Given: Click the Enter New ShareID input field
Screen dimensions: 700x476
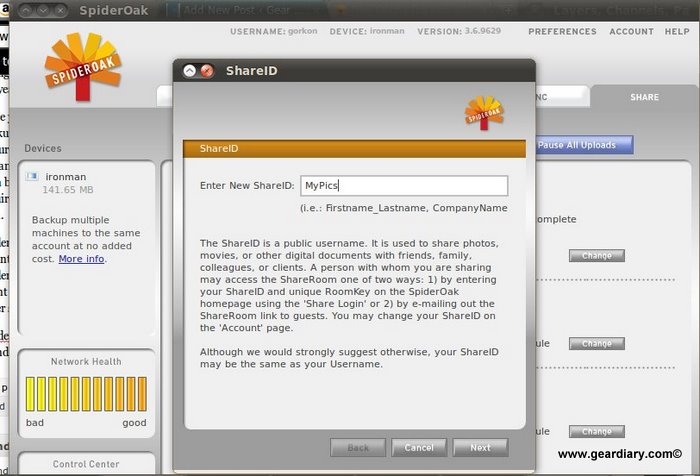Looking at the screenshot, I should (x=404, y=185).
